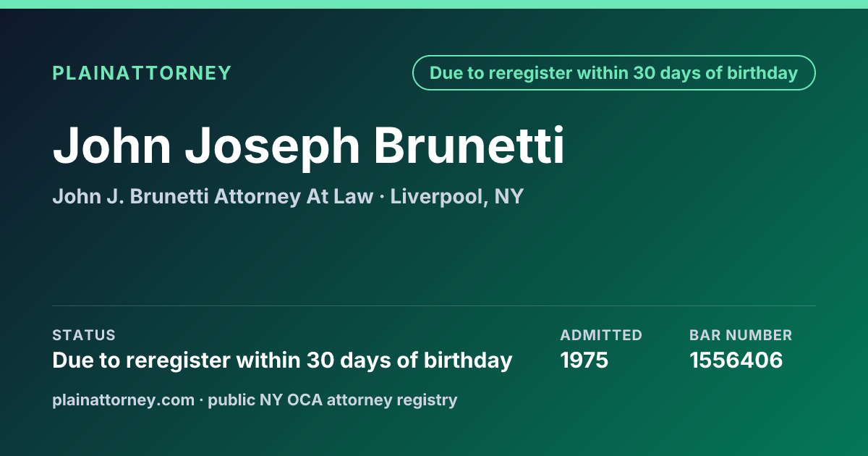Click the STATUS field label
The width and height of the screenshot is (868, 456).
[x=84, y=335]
